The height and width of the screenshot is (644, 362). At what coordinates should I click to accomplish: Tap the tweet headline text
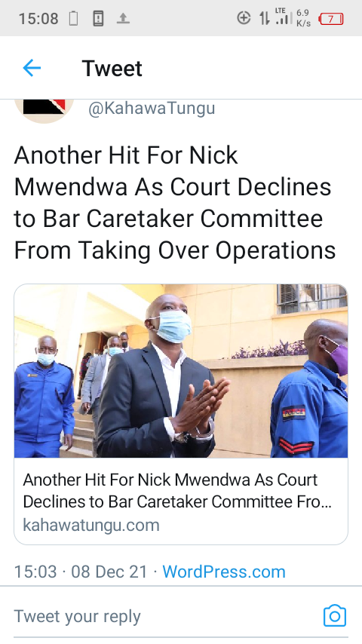[175, 203]
